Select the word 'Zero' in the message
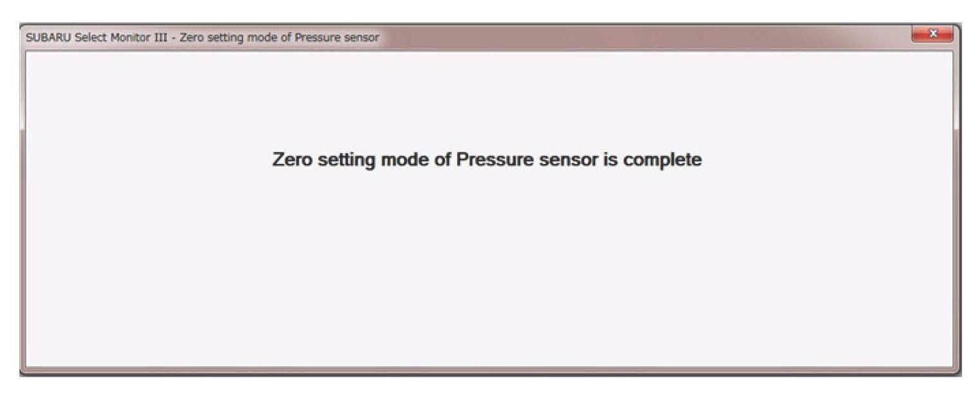980x398 pixels. [x=291, y=160]
